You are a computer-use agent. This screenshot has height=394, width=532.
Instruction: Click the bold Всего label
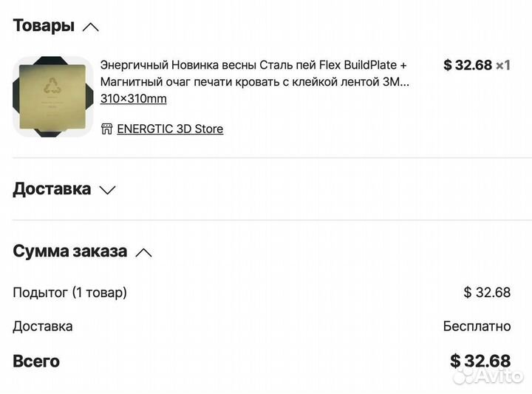click(36, 361)
